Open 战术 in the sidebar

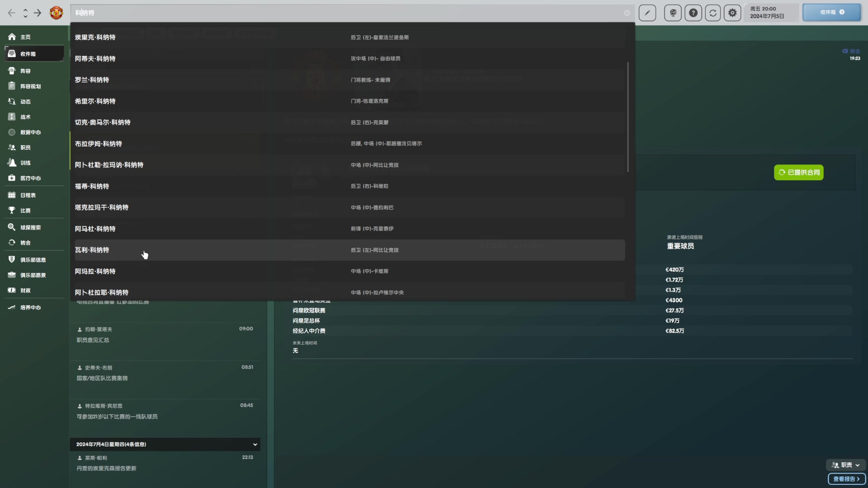tap(25, 117)
